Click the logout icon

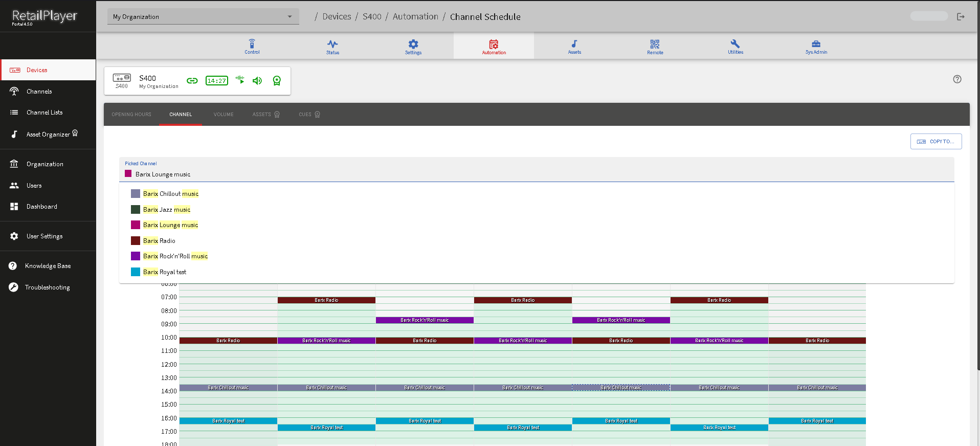961,17
